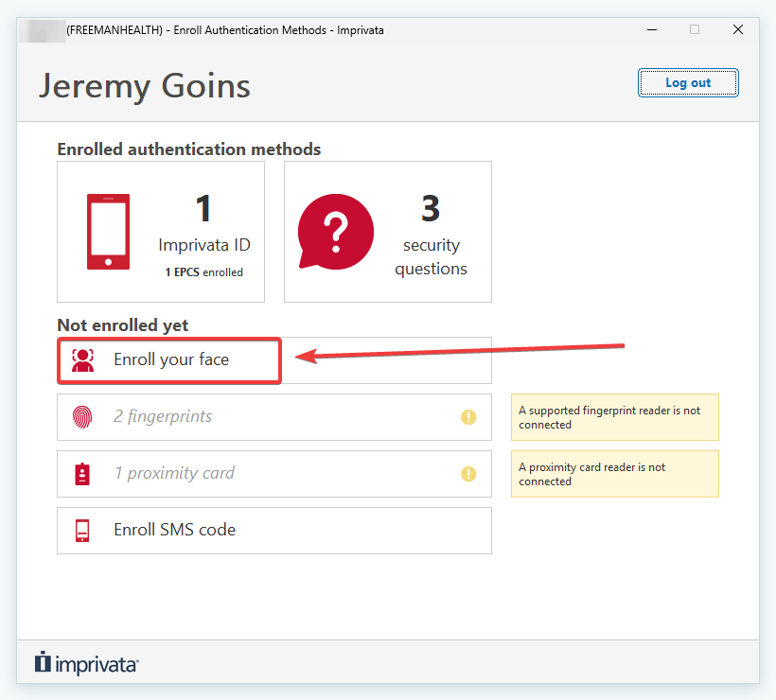Viewport: 776px width, 700px height.
Task: Click the 'Enrolled authentication methods' heading
Action: pos(189,149)
